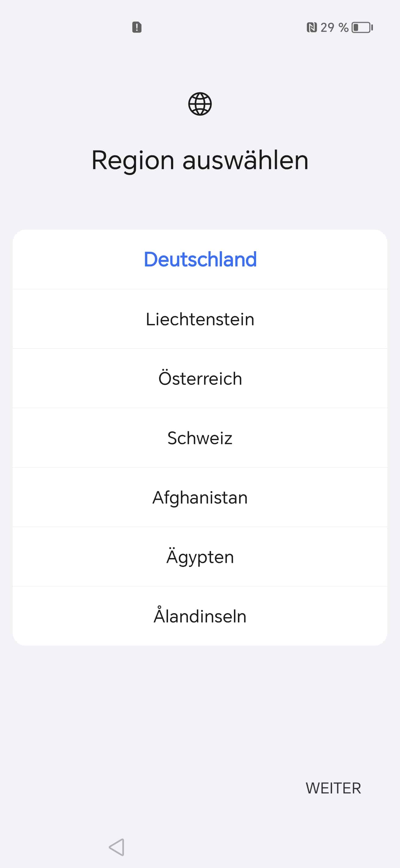Select Deutschland as the region
Viewport: 400px width, 868px height.
click(200, 259)
